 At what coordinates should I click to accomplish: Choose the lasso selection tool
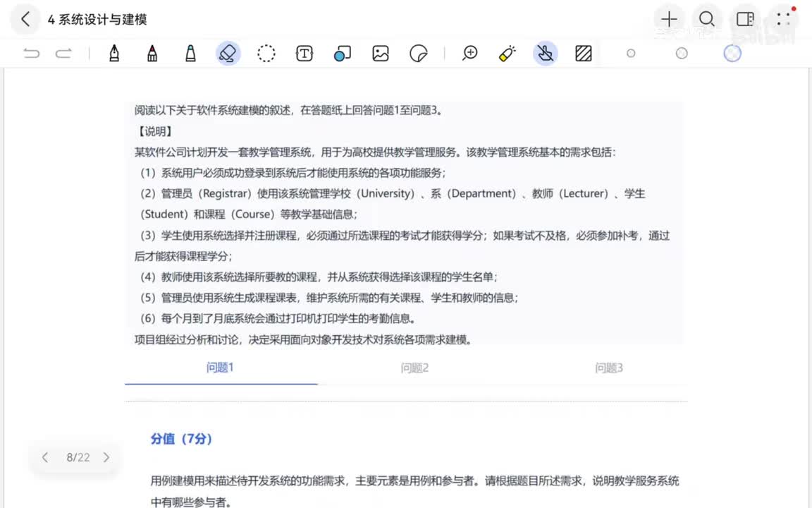tap(266, 54)
